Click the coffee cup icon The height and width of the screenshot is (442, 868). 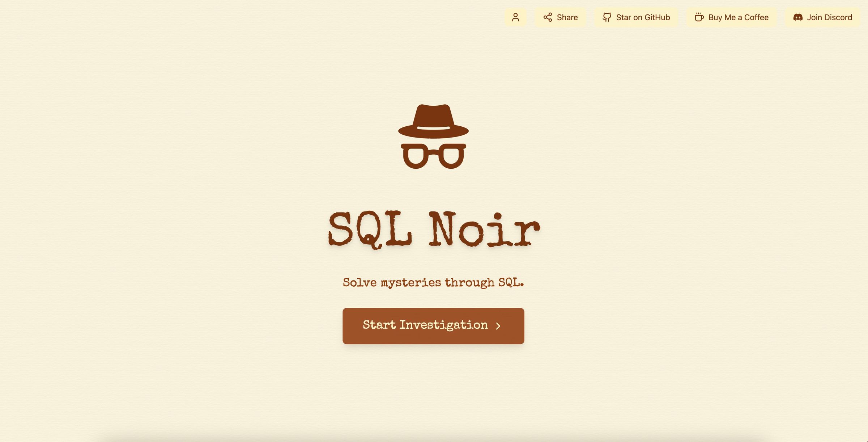(699, 17)
